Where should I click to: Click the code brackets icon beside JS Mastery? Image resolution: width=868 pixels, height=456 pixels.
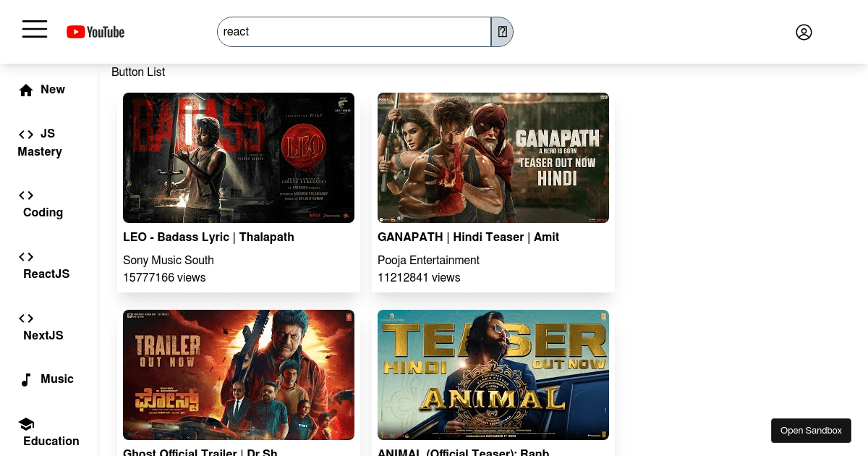pos(26,135)
